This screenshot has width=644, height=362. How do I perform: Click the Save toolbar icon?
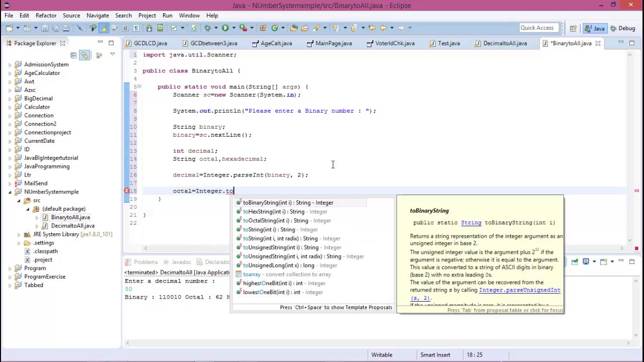pos(45,28)
